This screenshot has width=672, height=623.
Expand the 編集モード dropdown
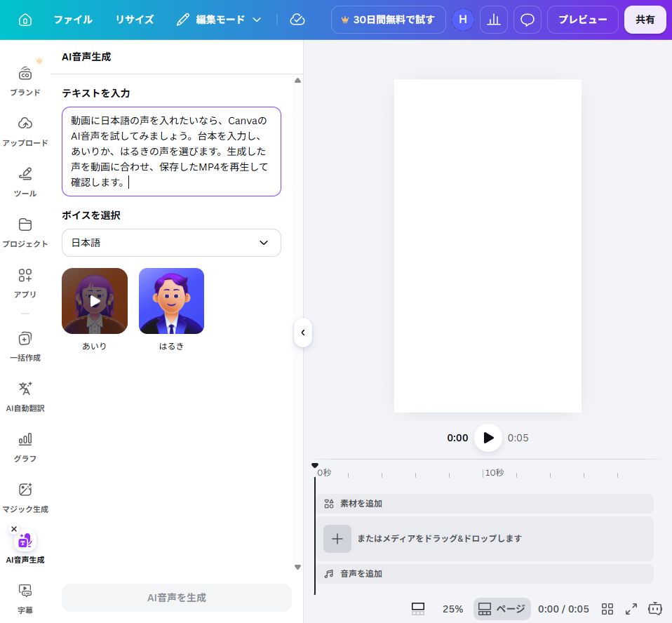click(x=219, y=20)
